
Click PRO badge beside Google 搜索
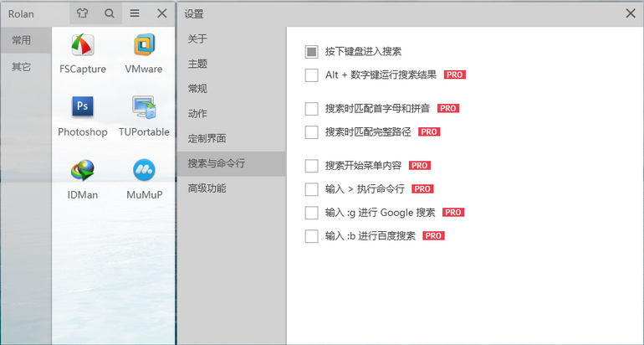click(453, 213)
